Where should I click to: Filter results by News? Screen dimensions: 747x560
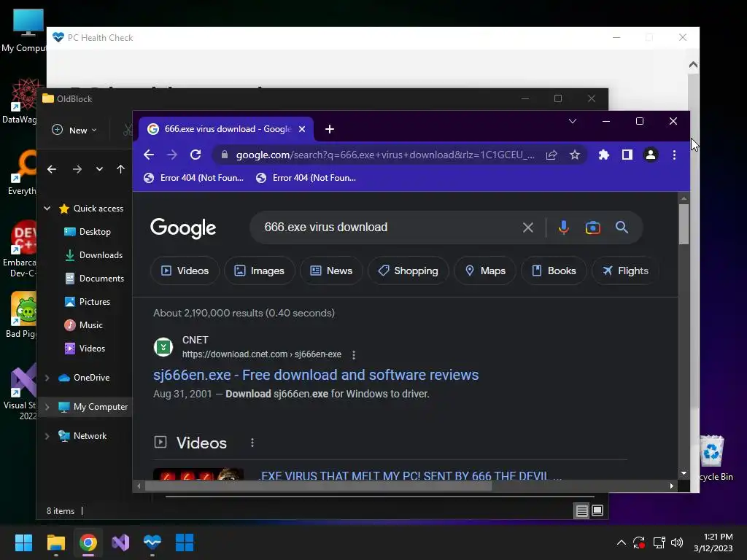[x=332, y=271]
